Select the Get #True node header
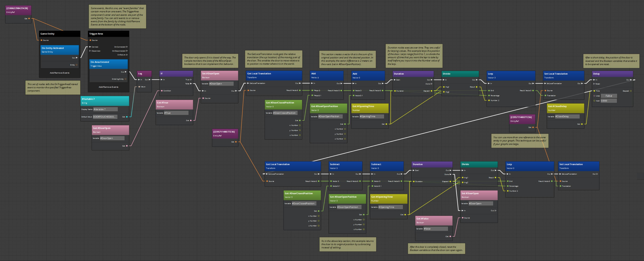Screen dimensions: 644x261 [x=174, y=105]
